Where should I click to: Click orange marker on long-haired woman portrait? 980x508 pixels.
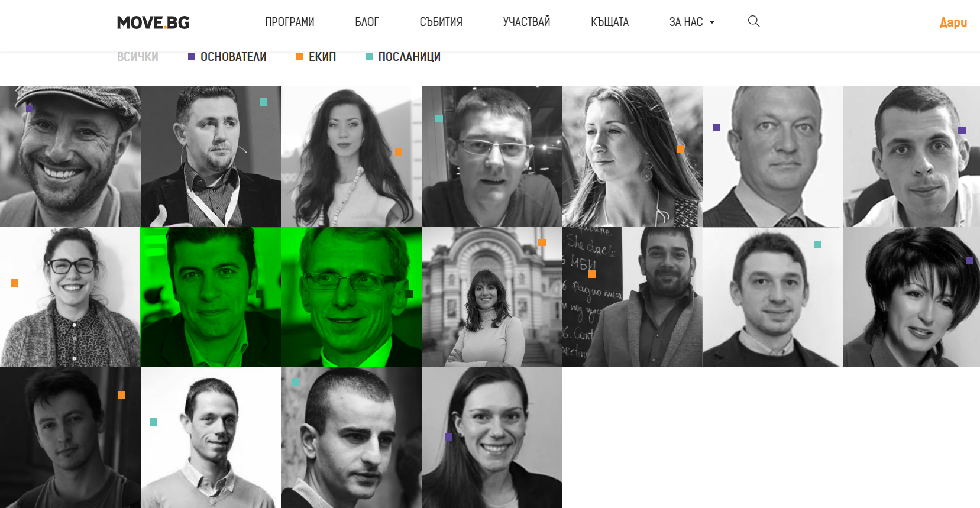399,152
